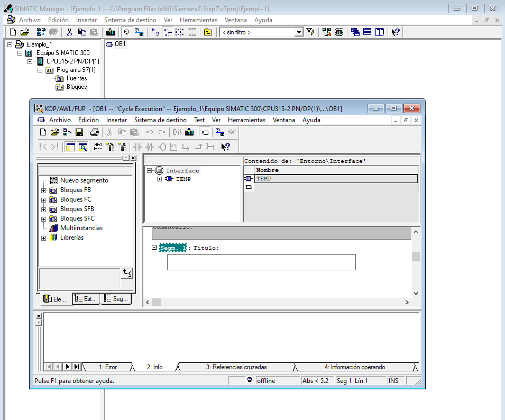The image size is (505, 420).
Task: Select Fuentes folder in project tree
Action: pos(77,78)
